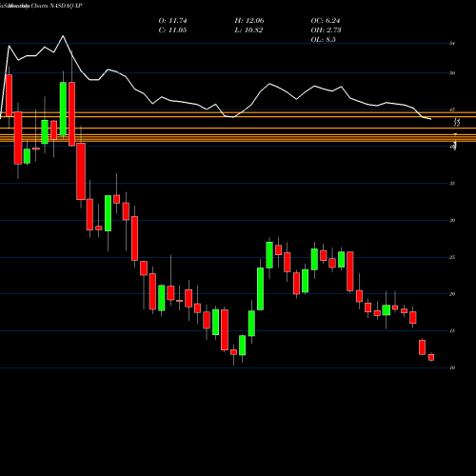
Task: Select the high value H: 12.06
Action: tap(249, 21)
